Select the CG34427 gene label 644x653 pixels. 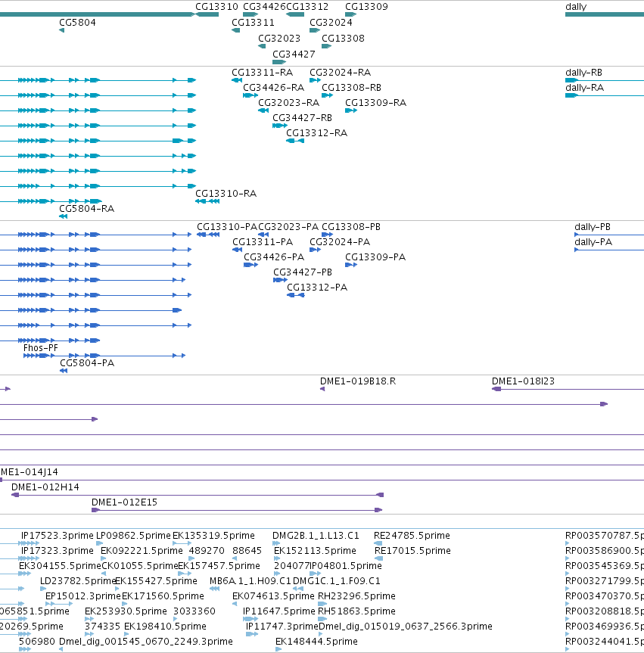point(294,54)
